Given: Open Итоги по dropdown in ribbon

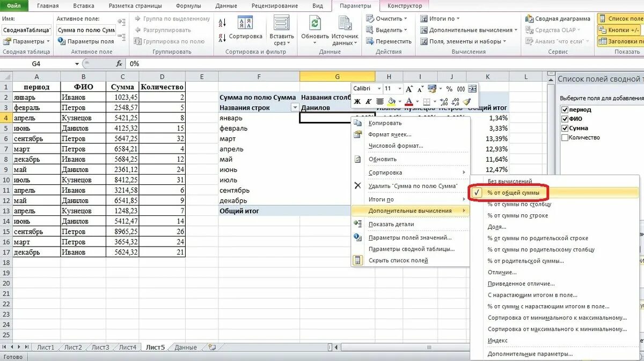Looking at the screenshot, I should [x=441, y=18].
